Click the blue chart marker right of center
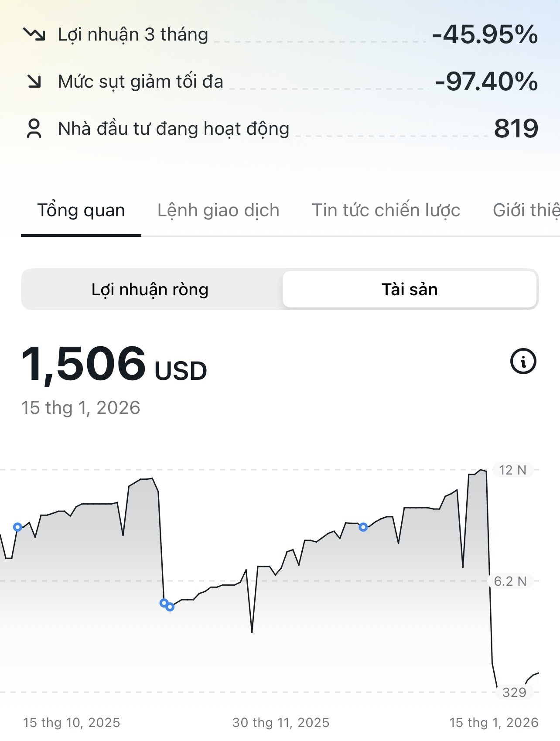The width and height of the screenshot is (560, 741). point(363,527)
